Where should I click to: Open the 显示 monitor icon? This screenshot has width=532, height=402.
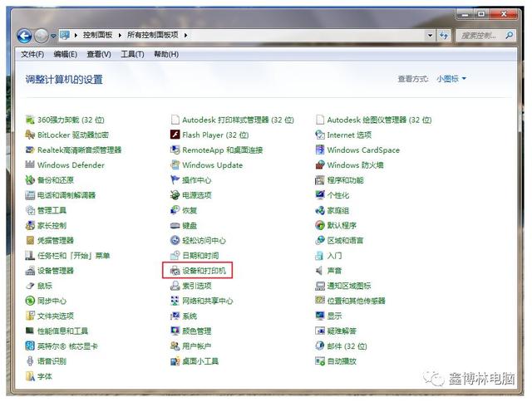(x=320, y=316)
